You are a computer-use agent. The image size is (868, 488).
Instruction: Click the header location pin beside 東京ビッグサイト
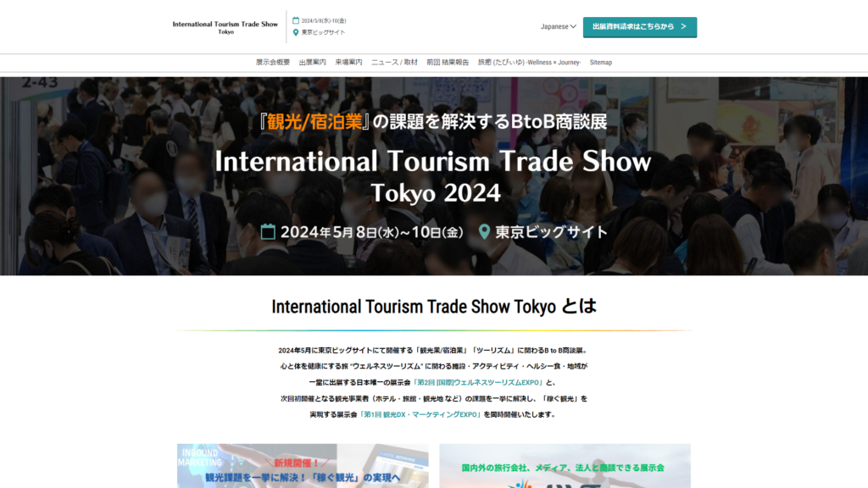coord(296,32)
